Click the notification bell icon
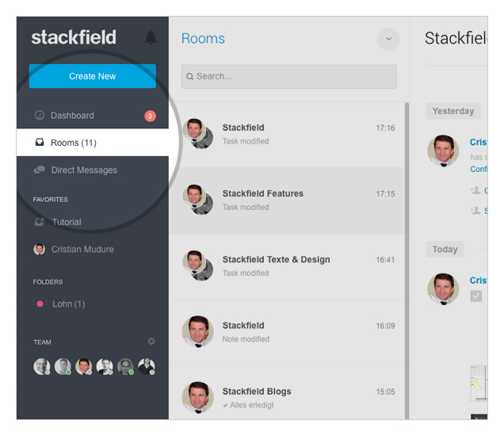 [151, 37]
